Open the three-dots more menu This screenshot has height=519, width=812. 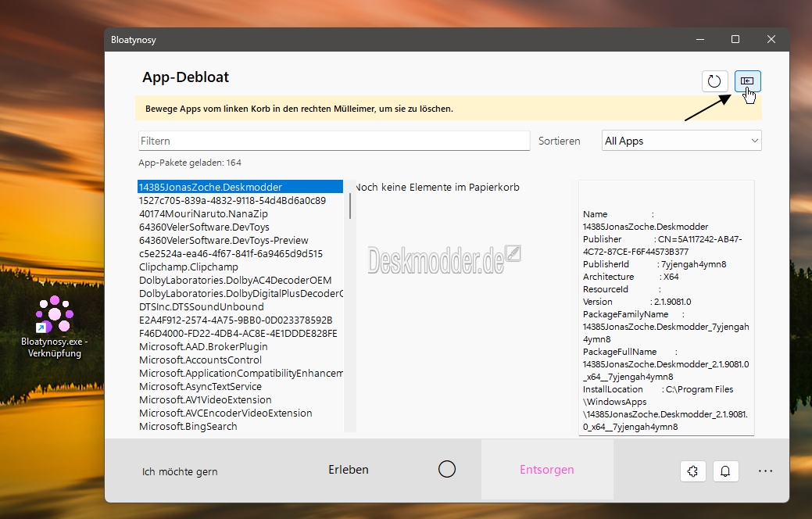click(x=765, y=471)
